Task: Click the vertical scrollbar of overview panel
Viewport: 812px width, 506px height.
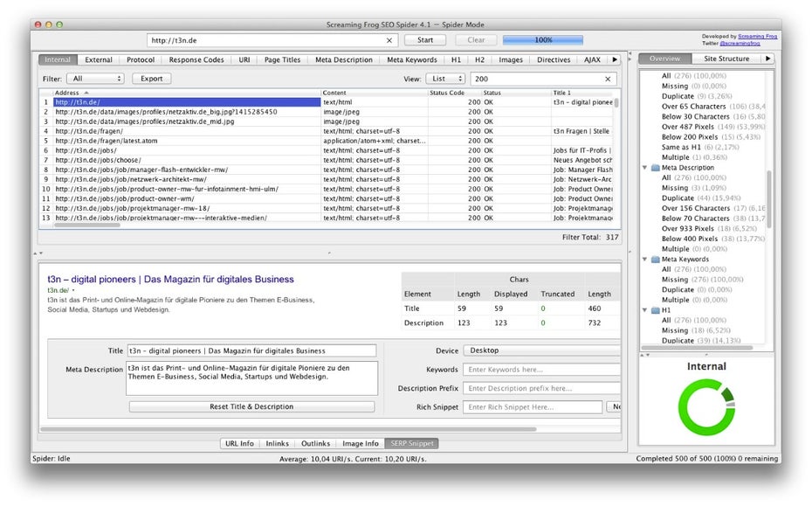Action: coord(769,199)
